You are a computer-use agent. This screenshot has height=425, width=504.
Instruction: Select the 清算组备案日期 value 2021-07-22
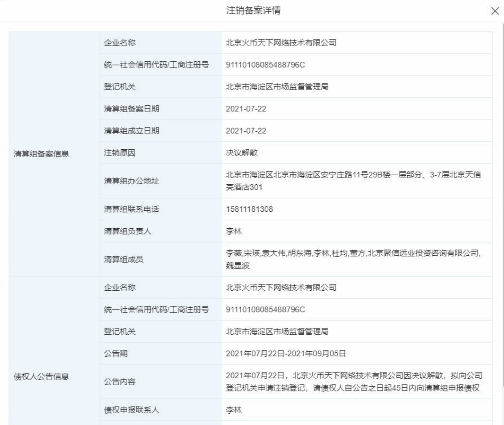pos(246,109)
